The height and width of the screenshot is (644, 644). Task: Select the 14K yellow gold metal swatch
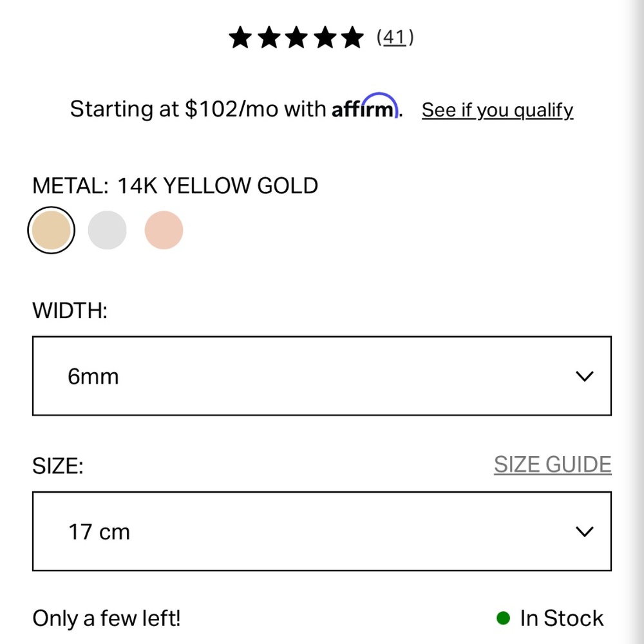pos(52,230)
